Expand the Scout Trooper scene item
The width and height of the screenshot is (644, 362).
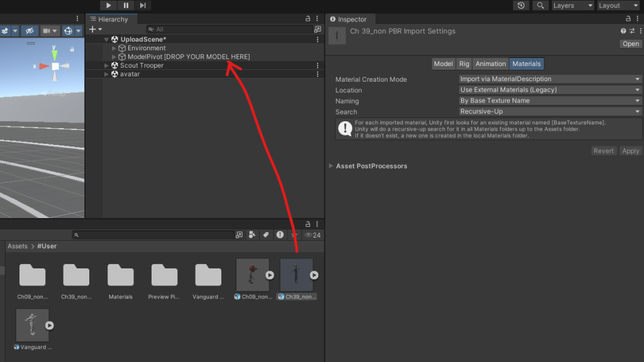(106, 65)
